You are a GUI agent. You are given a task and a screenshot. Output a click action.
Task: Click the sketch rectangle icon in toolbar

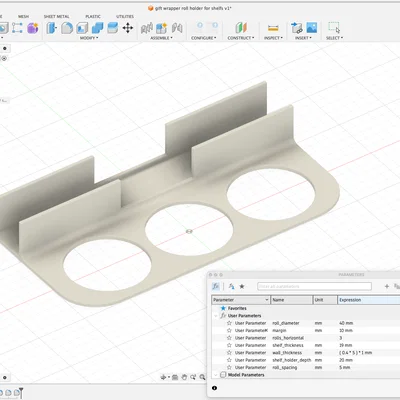[x=17, y=28]
